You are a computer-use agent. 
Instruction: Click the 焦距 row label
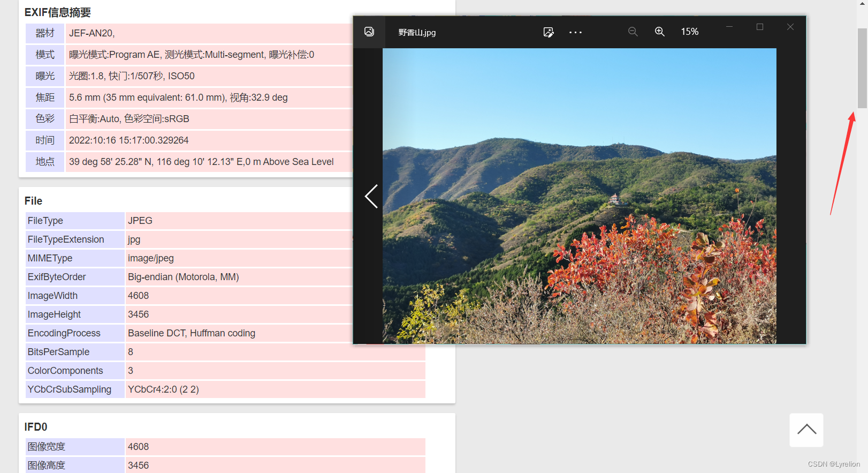point(45,97)
